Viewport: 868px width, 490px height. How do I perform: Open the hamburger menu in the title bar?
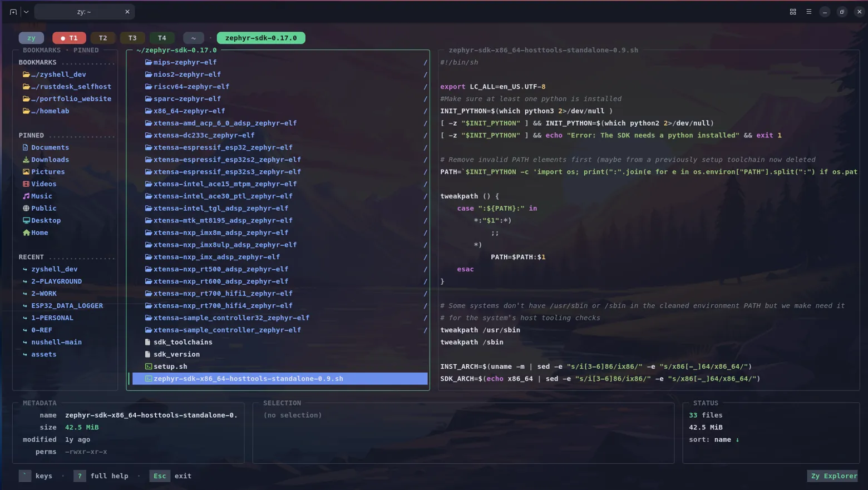(x=809, y=12)
